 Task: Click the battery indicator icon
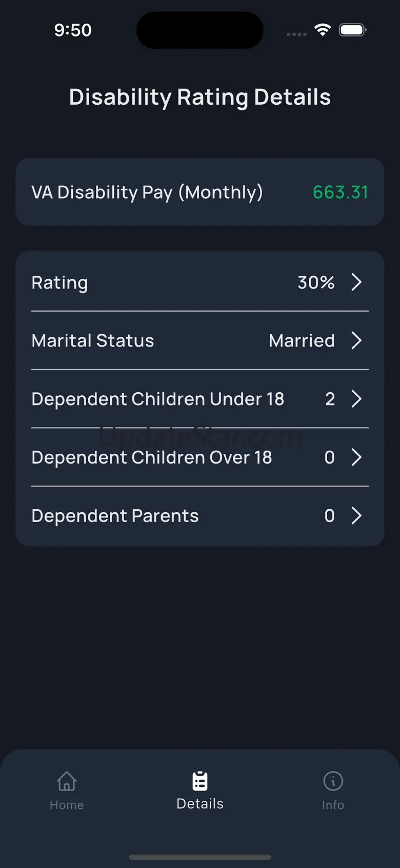pyautogui.click(x=352, y=30)
